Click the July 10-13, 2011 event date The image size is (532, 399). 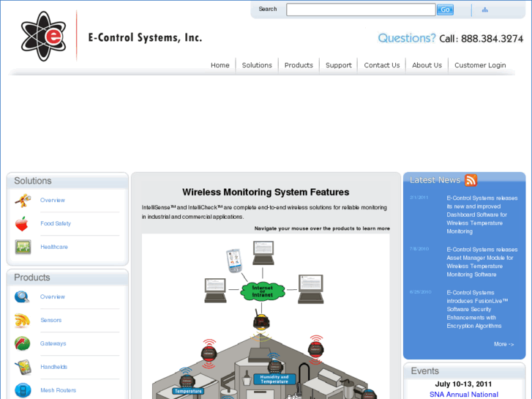[463, 384]
